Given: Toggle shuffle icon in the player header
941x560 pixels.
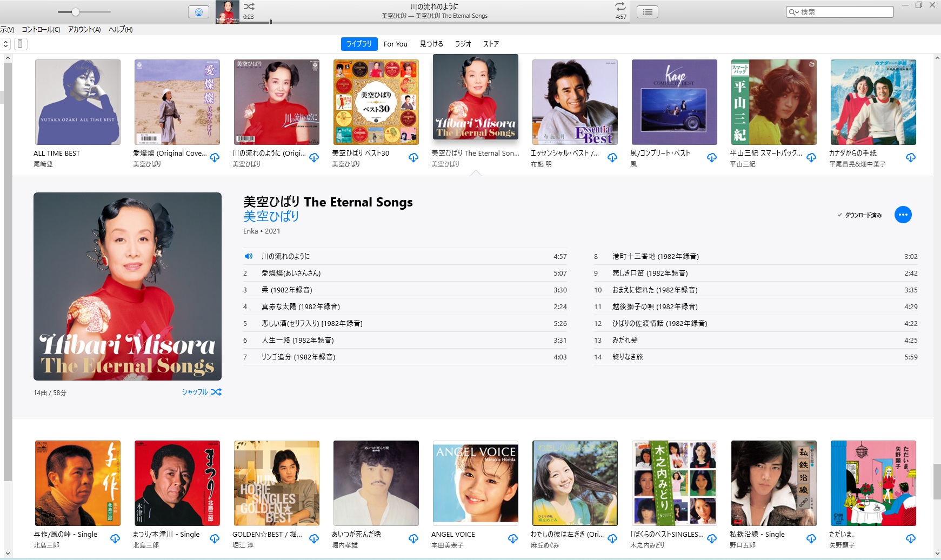Looking at the screenshot, I should (249, 6).
